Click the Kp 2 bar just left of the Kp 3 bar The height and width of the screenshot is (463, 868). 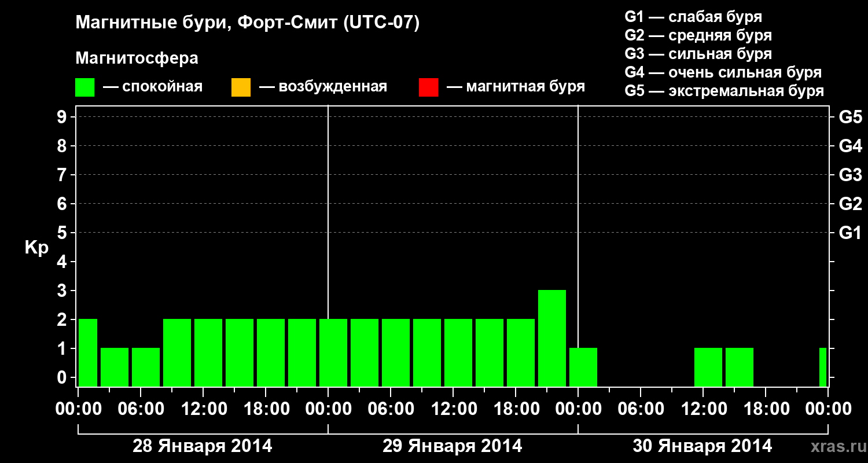(521, 352)
